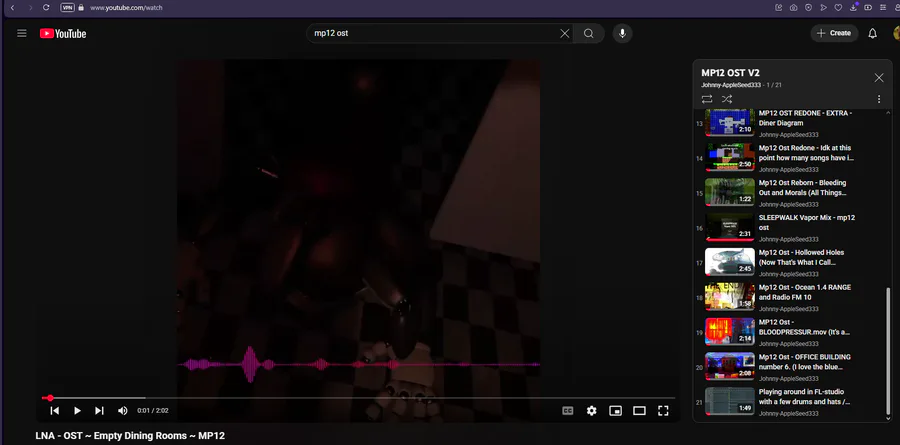This screenshot has width=900, height=445.
Task: Go to the YouTube home logo
Action: [x=63, y=34]
